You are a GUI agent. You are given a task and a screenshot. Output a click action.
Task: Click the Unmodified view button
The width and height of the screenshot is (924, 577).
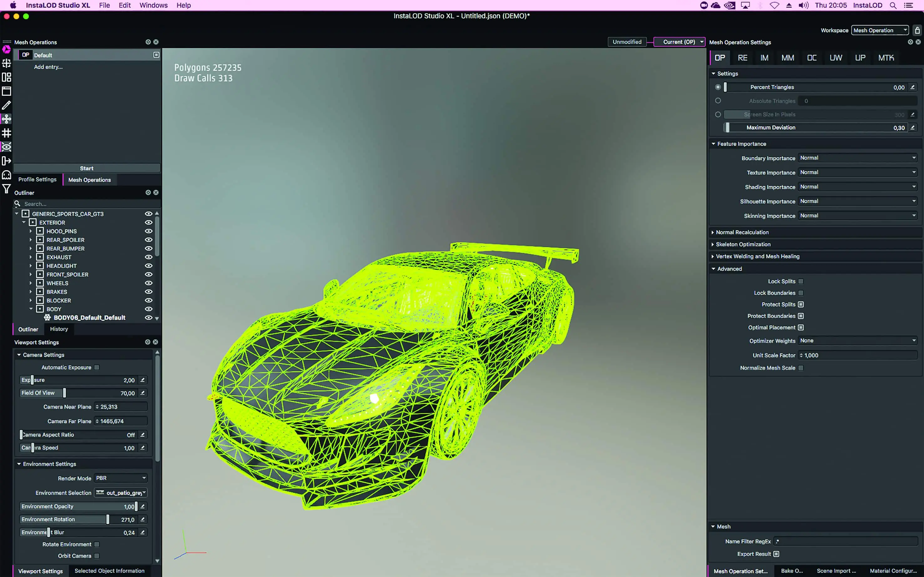coord(627,42)
